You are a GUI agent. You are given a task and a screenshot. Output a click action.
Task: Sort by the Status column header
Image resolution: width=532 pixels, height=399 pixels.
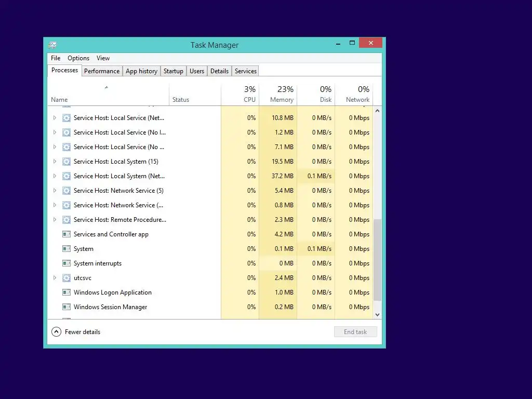pos(195,95)
